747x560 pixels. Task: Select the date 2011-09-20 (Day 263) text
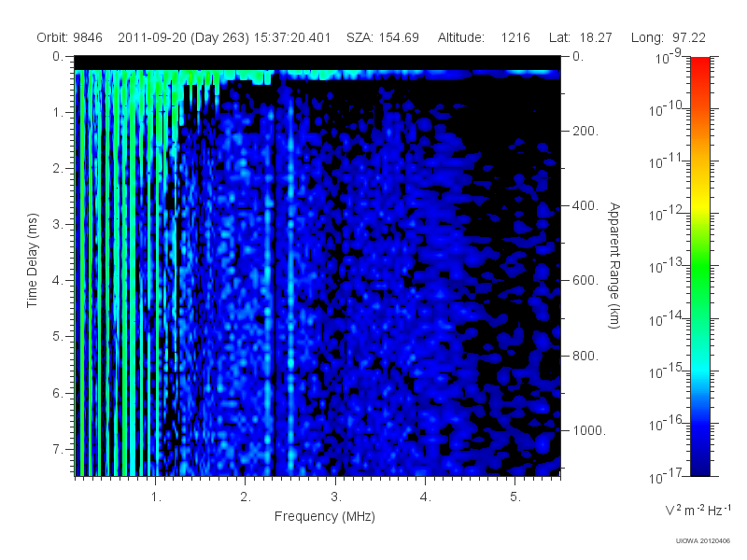[x=183, y=37]
